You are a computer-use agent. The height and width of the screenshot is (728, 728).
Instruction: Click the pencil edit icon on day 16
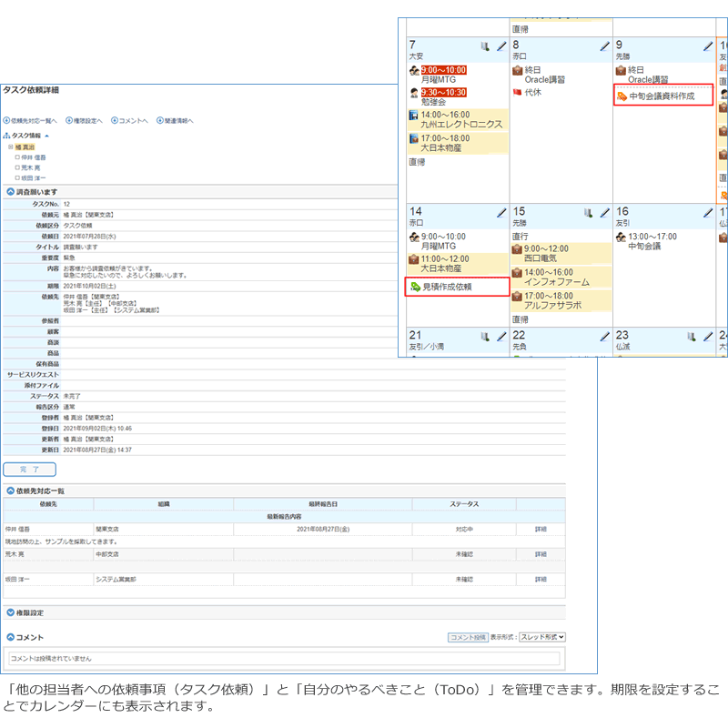707,213
